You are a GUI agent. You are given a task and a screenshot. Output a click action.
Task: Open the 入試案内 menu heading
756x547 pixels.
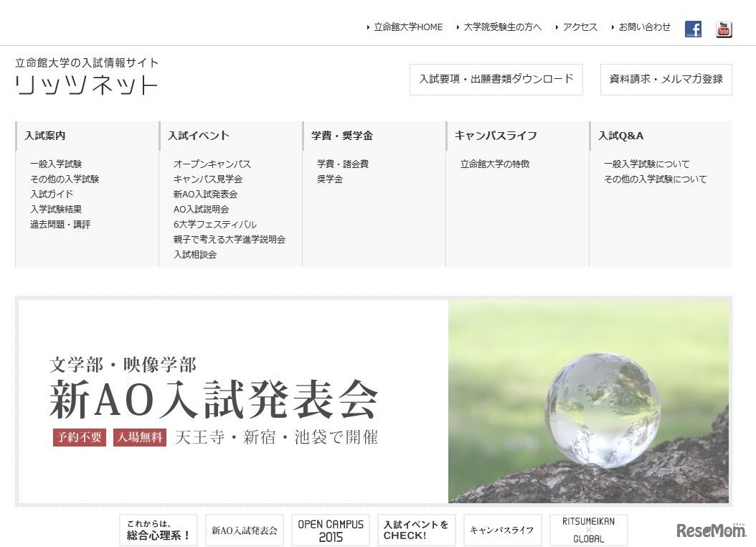click(45, 136)
